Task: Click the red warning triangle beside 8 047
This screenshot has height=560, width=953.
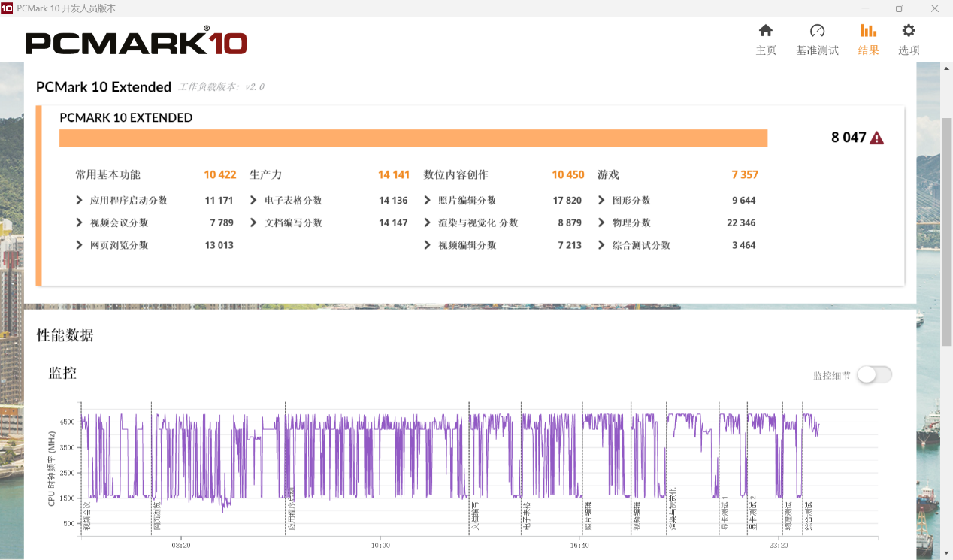Action: pos(876,138)
